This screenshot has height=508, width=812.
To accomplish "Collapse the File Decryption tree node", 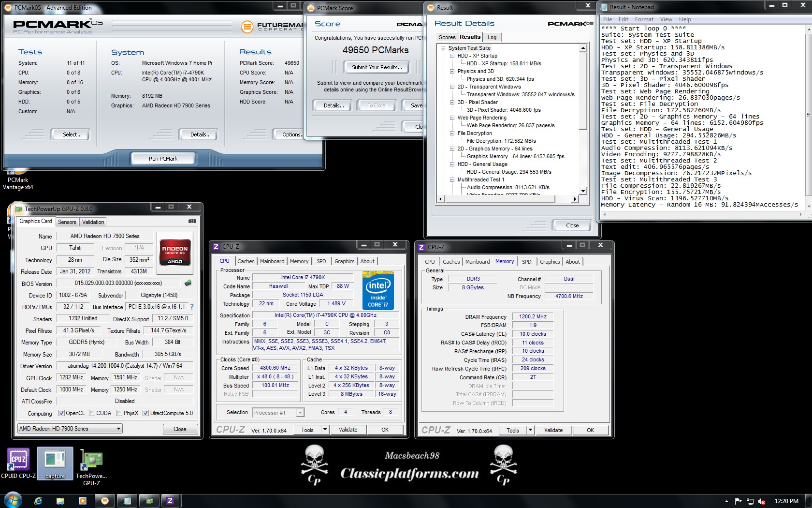I will tap(452, 133).
